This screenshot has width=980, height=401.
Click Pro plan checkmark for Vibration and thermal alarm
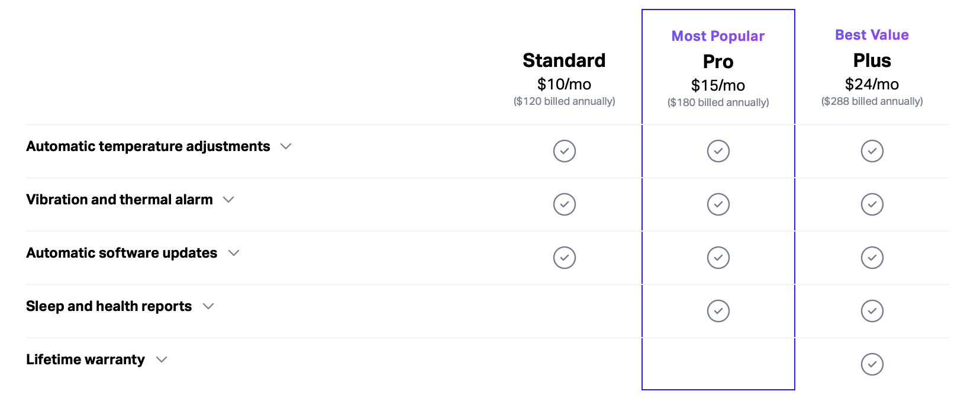pos(718,204)
